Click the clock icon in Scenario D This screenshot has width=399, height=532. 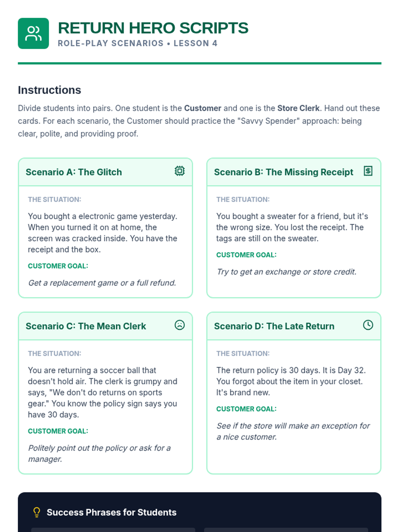(368, 325)
